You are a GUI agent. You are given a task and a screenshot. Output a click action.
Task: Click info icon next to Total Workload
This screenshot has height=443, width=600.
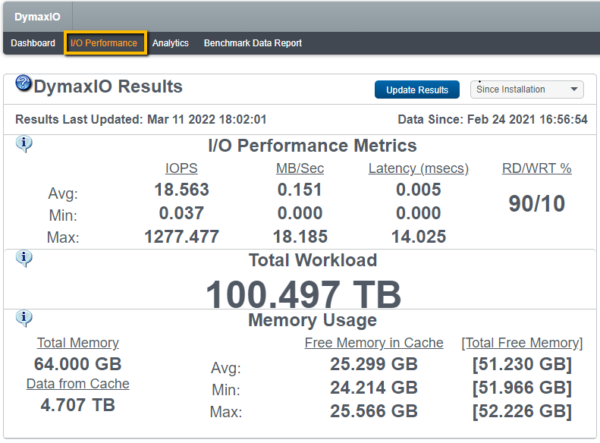click(24, 258)
